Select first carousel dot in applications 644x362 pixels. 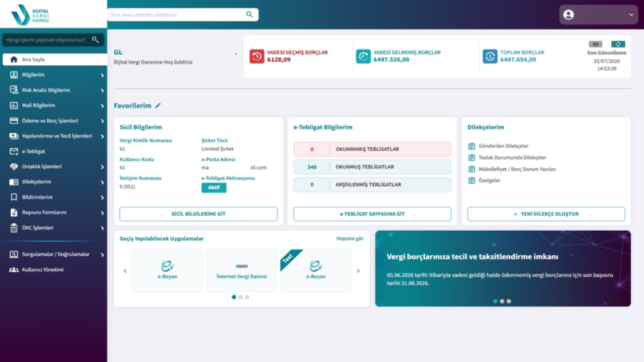pyautogui.click(x=234, y=297)
